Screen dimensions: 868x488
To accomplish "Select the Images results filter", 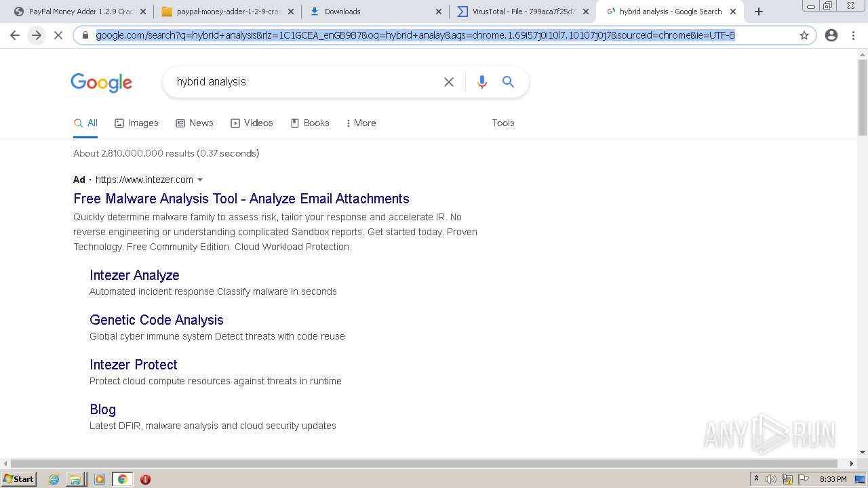I will point(136,123).
